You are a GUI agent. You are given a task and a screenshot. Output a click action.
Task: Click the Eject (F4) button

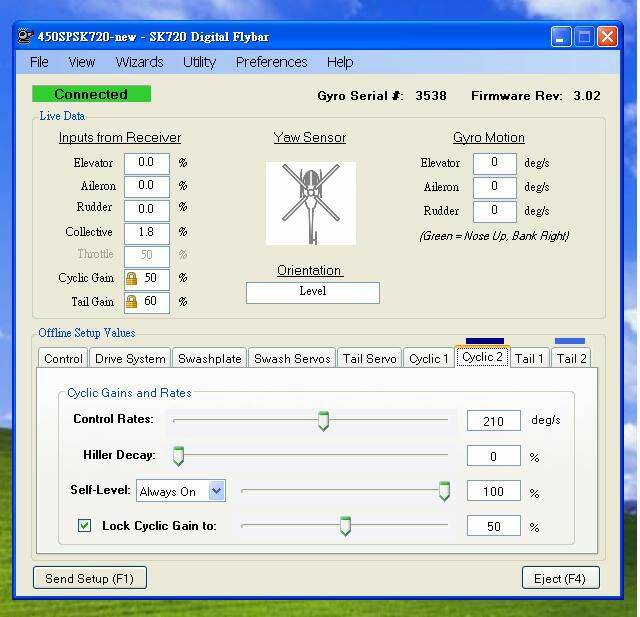pyautogui.click(x=560, y=578)
